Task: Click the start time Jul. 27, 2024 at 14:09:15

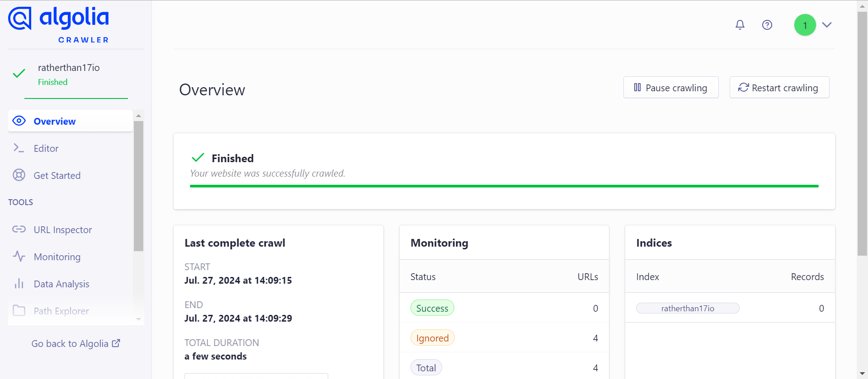Action: (238, 281)
